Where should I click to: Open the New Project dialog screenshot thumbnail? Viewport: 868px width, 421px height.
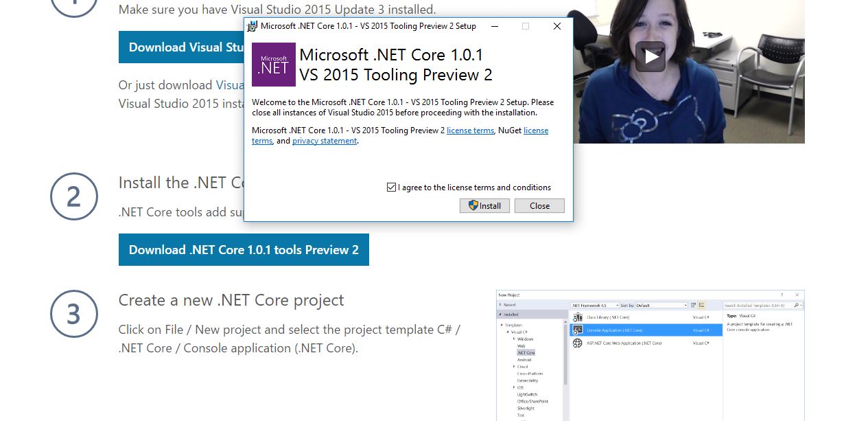coord(650,355)
